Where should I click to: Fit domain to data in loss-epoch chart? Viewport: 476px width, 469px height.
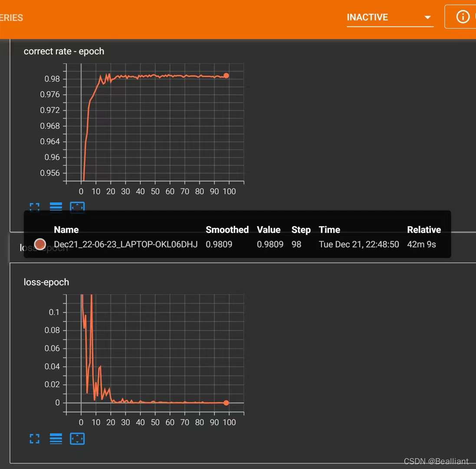pyautogui.click(x=77, y=439)
